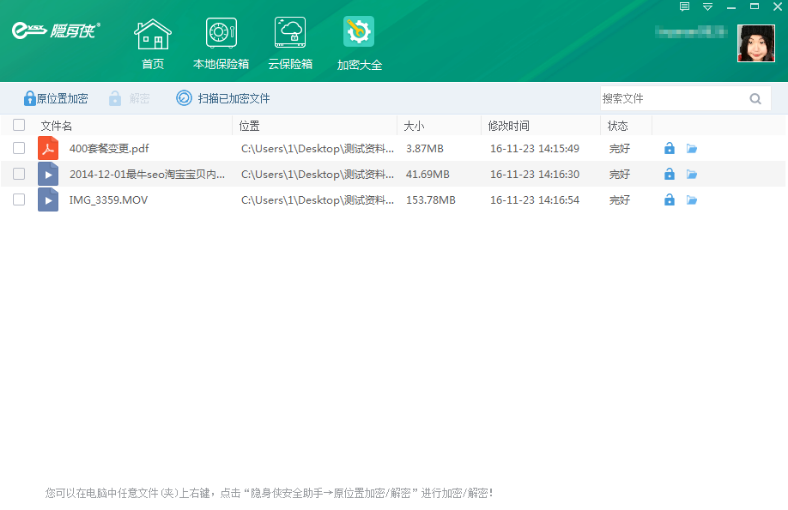Click the search magnifier icon

pos(755,99)
